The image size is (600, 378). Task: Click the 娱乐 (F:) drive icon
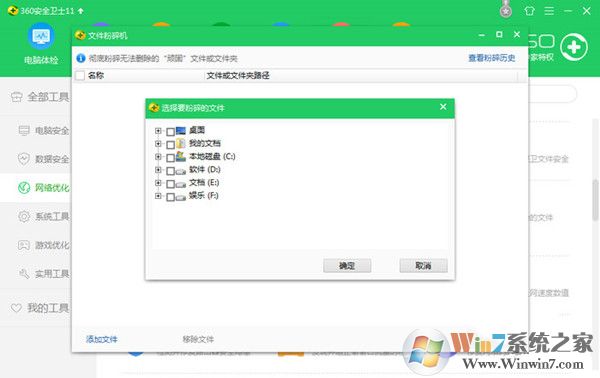click(x=181, y=197)
